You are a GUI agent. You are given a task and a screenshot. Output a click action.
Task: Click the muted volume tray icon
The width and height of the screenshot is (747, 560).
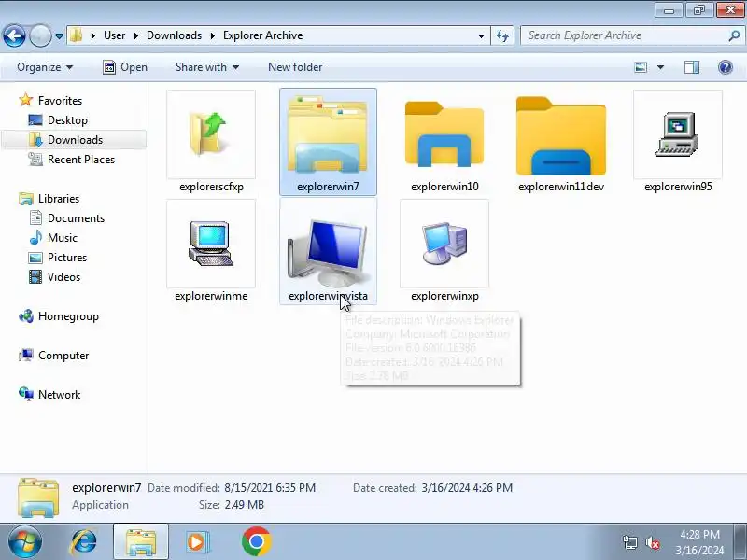[652, 542]
